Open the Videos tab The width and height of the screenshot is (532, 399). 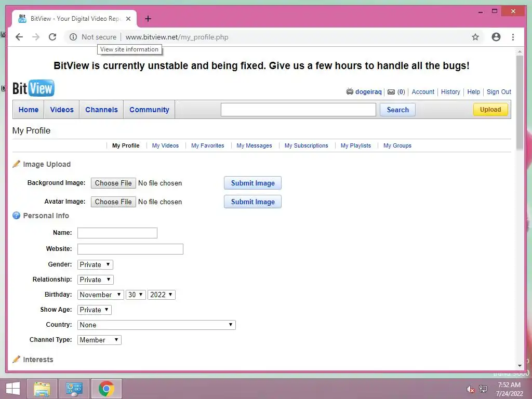click(62, 110)
